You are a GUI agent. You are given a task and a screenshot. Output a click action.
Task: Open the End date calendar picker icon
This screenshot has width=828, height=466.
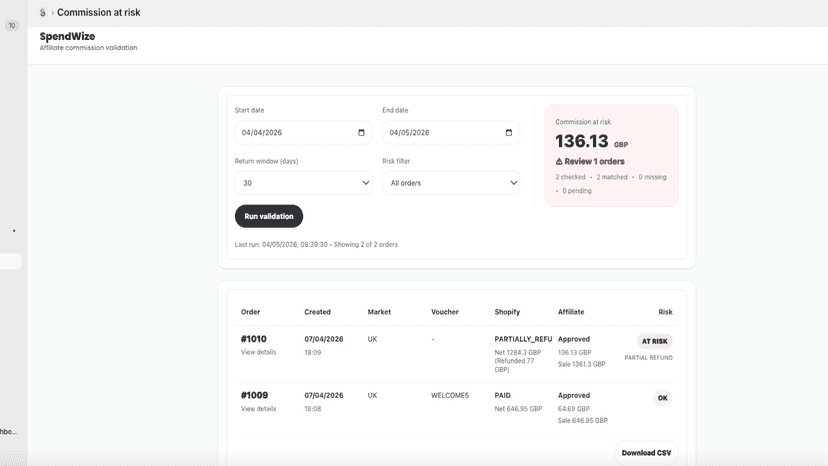pyautogui.click(x=509, y=133)
